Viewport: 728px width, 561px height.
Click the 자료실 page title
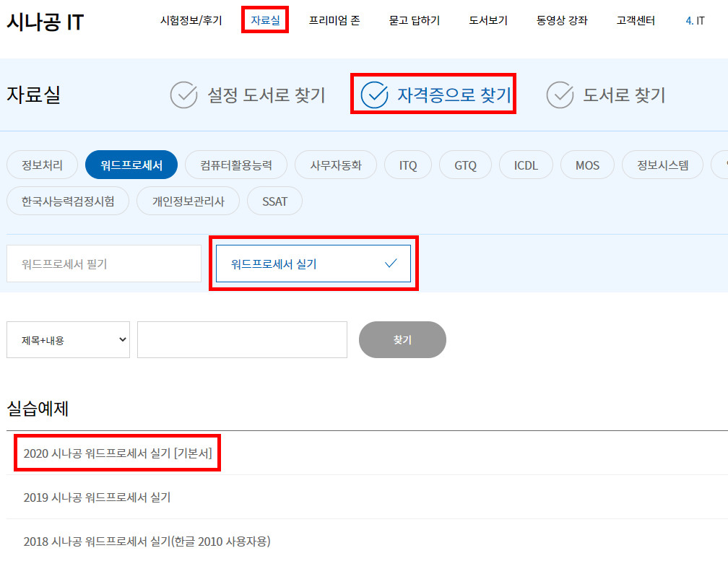(x=33, y=95)
